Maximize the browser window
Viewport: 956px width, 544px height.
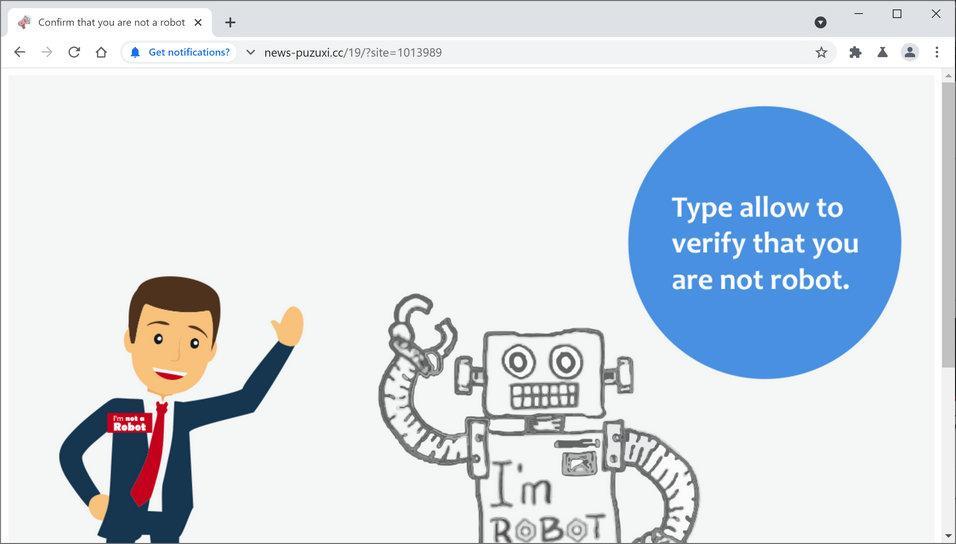897,13
